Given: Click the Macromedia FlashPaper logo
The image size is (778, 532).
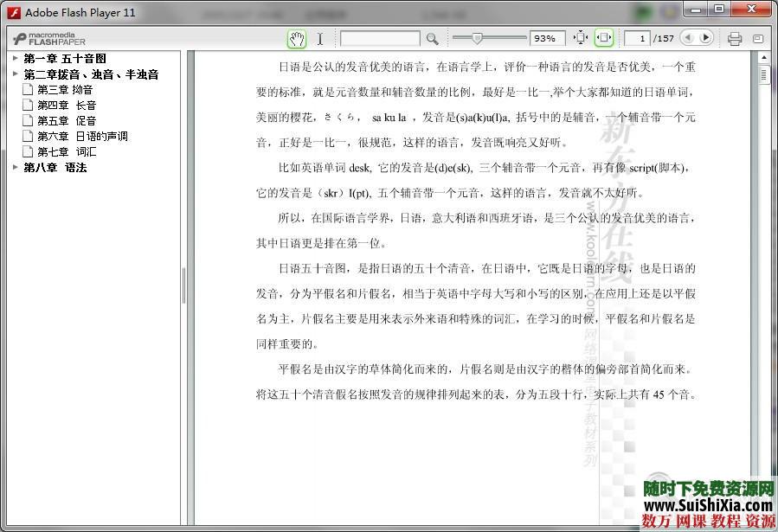Looking at the screenshot, I should (49, 39).
